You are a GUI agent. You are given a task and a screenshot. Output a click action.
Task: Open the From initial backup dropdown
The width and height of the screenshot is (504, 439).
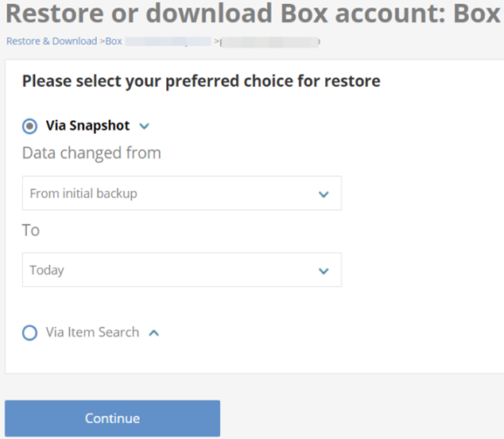click(181, 193)
